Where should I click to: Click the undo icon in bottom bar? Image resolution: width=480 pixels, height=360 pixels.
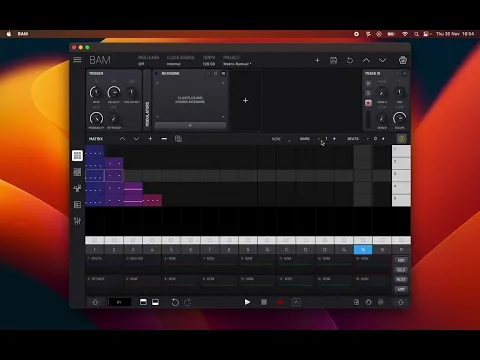tap(175, 302)
